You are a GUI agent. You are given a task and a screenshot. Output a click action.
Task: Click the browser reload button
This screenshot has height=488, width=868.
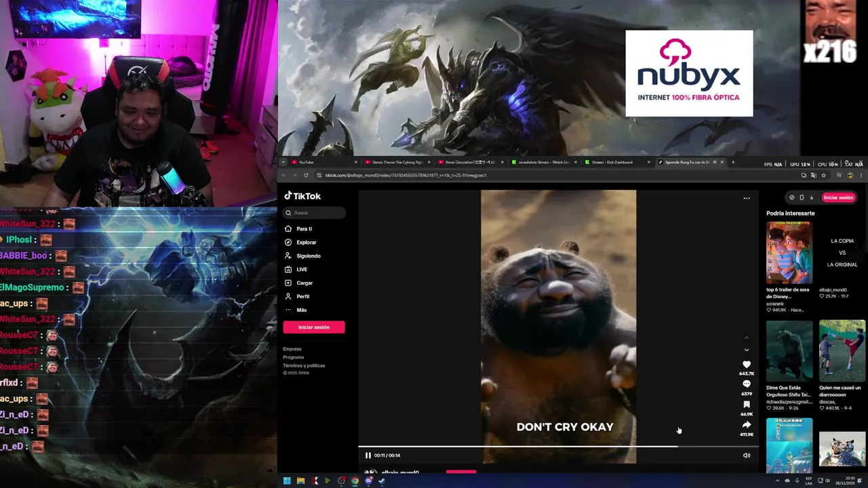[306, 176]
